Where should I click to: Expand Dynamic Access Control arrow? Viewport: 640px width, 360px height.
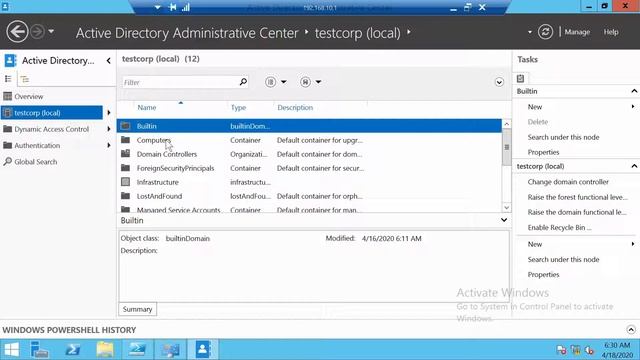pos(109,129)
